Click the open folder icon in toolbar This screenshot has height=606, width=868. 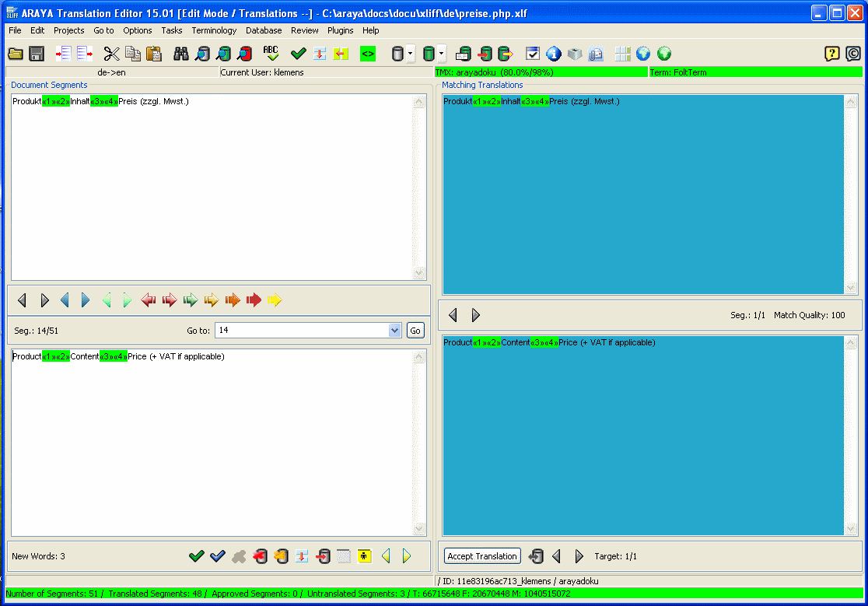(x=16, y=54)
